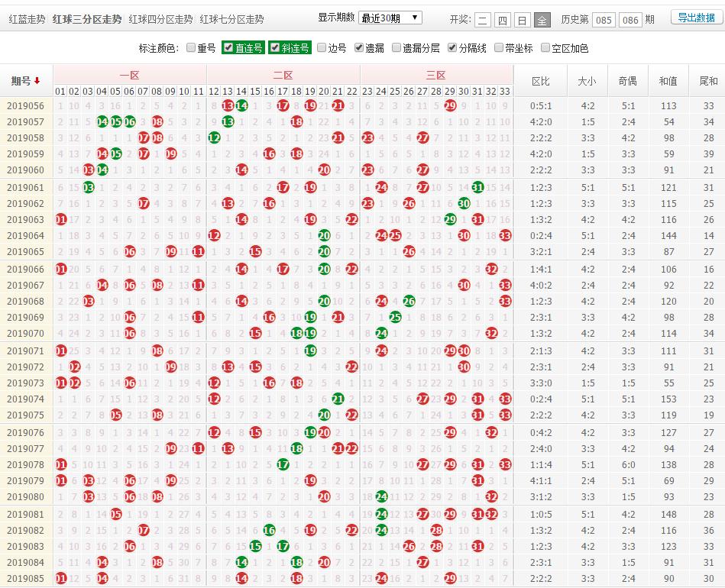
Task: Open the 显示期数 dropdown 最近30期
Action: click(x=390, y=18)
